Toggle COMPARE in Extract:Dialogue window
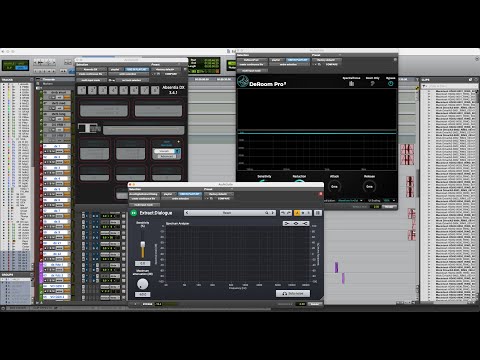 coord(224,198)
